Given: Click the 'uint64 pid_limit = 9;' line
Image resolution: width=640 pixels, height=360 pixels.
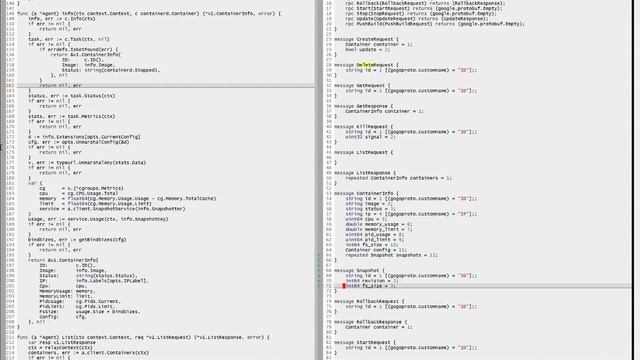Looking at the screenshot, I should point(375,240).
